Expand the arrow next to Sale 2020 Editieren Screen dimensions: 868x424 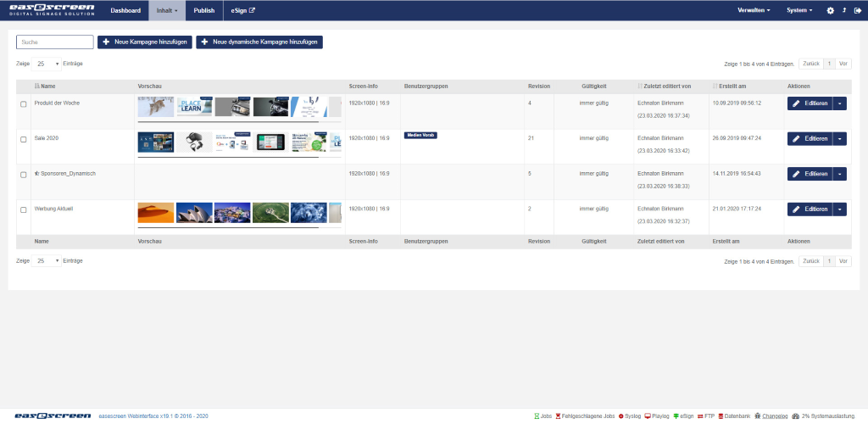point(839,138)
